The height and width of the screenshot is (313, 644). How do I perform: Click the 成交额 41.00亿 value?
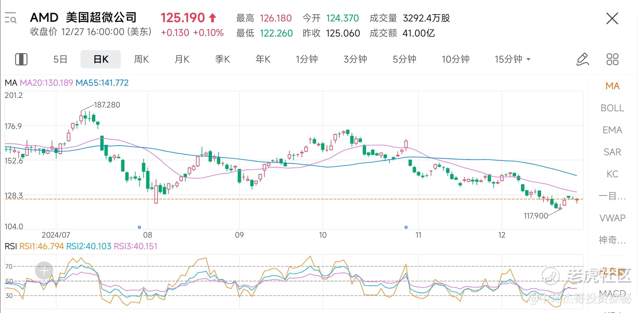tap(419, 33)
